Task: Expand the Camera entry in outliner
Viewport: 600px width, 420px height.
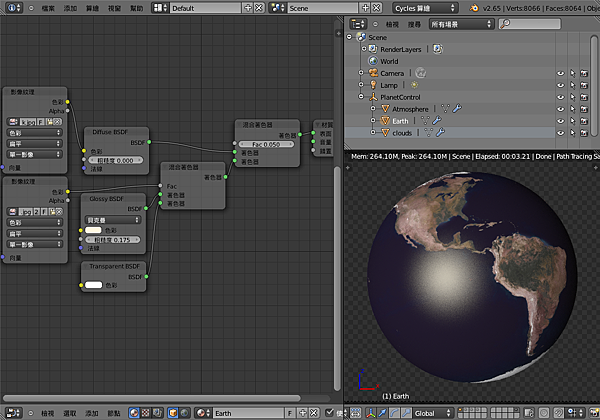Action: (361, 73)
